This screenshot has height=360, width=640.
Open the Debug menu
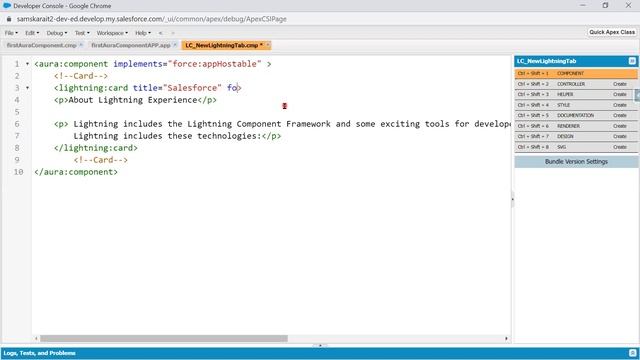coord(56,33)
